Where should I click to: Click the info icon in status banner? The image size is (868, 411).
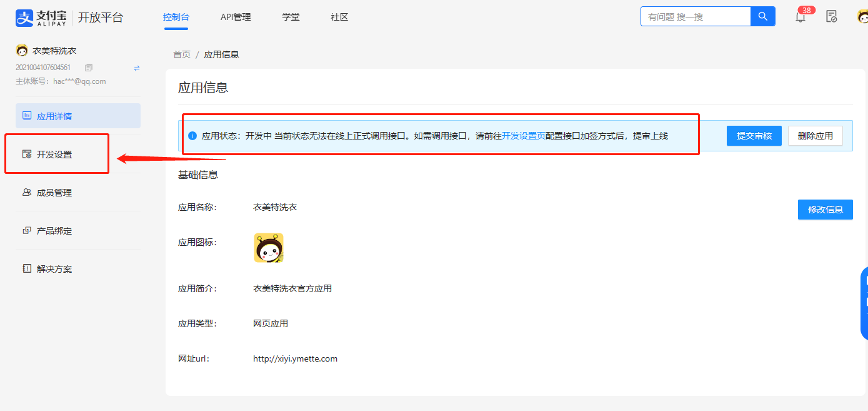click(192, 136)
